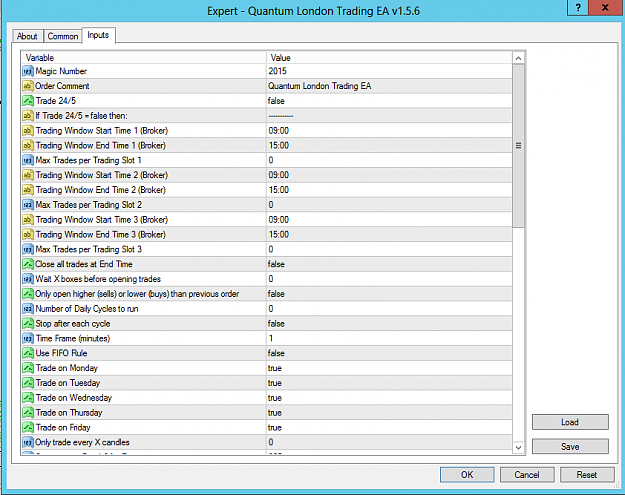Image resolution: width=625 pixels, height=495 pixels.
Task: Click icon for Time Frame (minutes)
Action: [28, 338]
